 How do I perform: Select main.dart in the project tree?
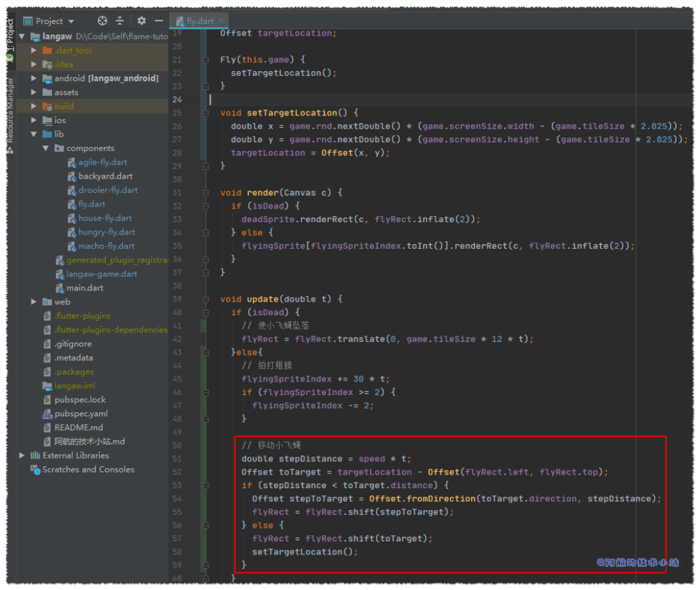point(85,288)
